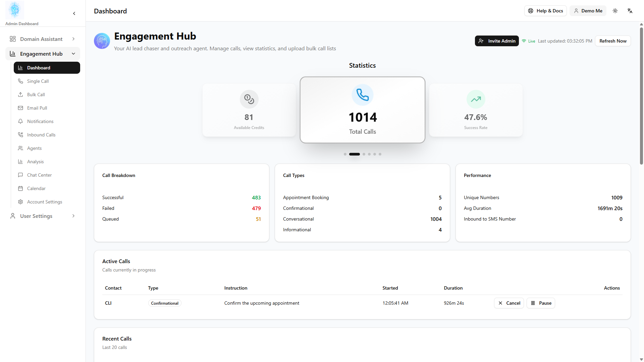Expand the Domain Assistant menu chevron

[x=73, y=39]
